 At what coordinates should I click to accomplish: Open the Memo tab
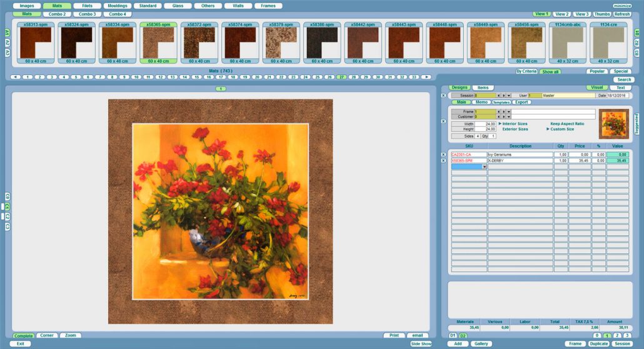pyautogui.click(x=481, y=102)
